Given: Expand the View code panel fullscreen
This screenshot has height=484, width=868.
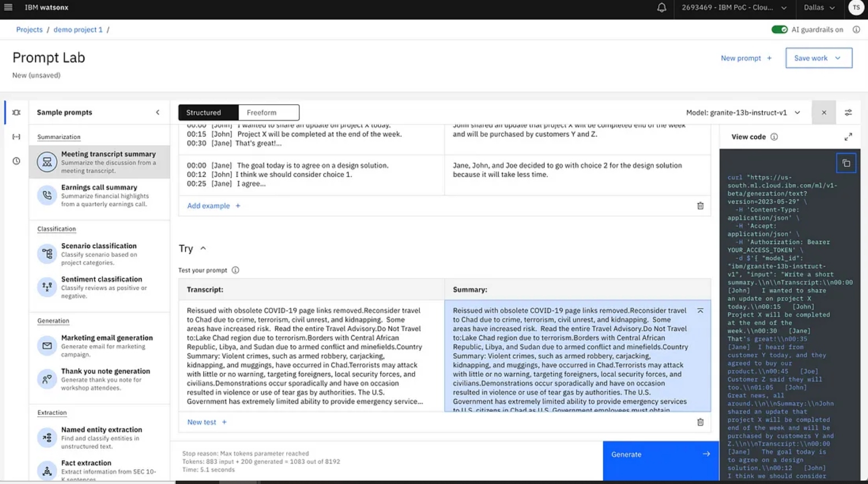Looking at the screenshot, I should (848, 137).
